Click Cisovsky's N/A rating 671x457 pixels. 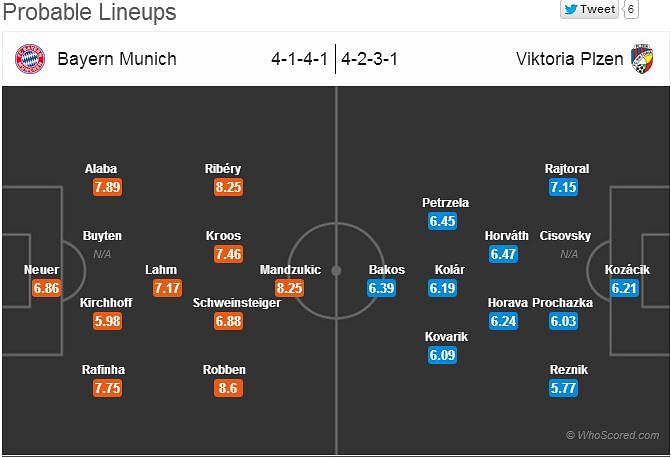(x=569, y=254)
